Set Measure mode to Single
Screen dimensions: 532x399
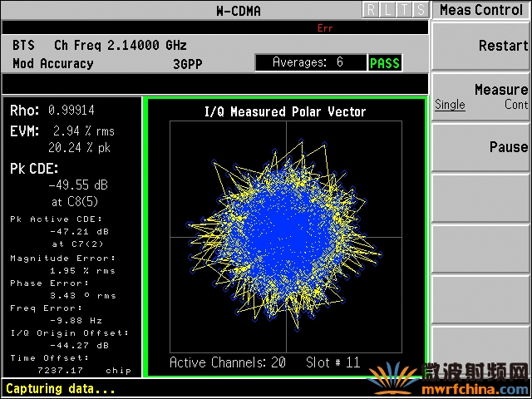click(x=450, y=105)
